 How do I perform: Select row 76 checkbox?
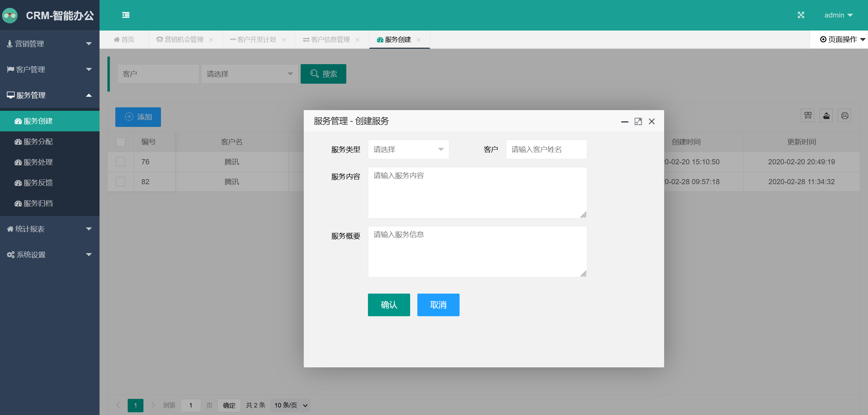click(120, 162)
